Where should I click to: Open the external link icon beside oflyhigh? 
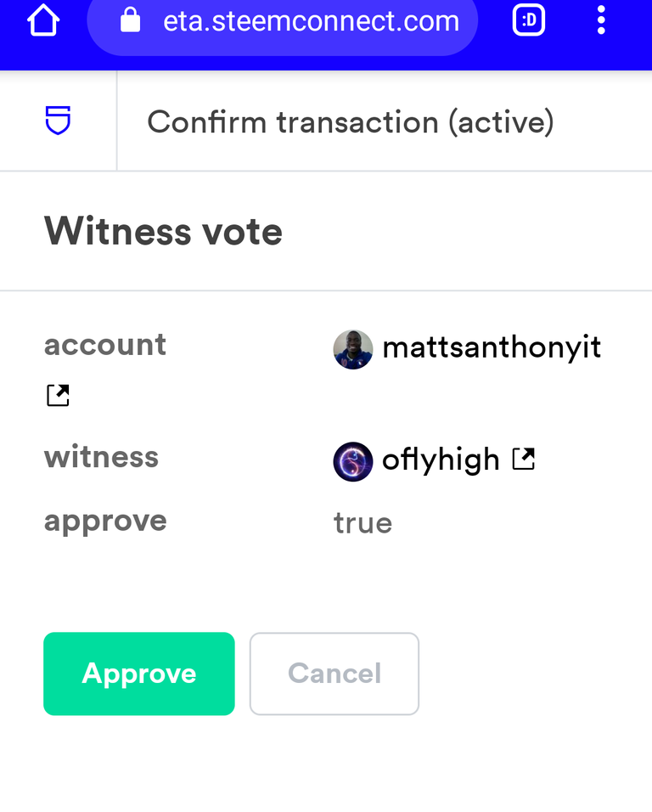pyautogui.click(x=524, y=460)
